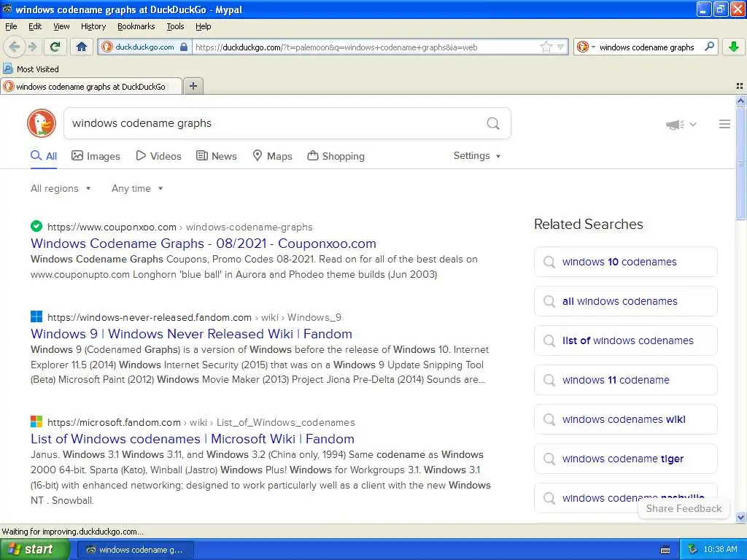Click the keyboard icon in system tray
The width and height of the screenshot is (747, 560).
coord(665,550)
